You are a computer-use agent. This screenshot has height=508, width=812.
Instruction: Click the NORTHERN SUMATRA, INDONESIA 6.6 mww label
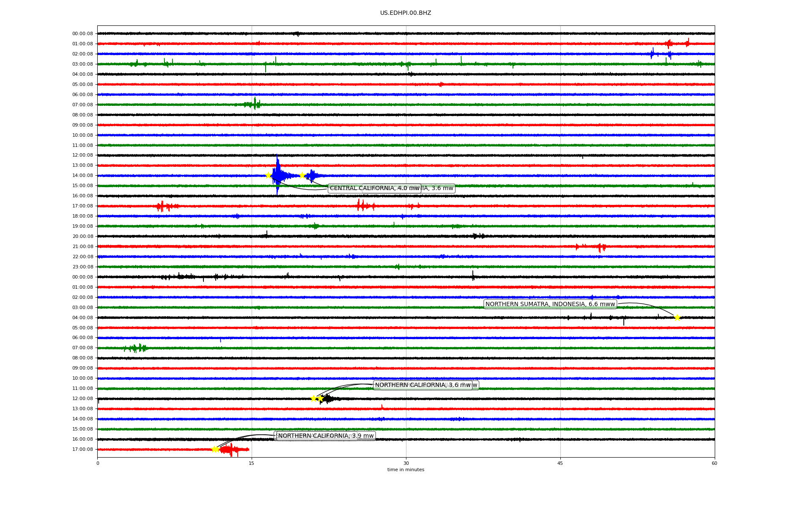point(550,304)
